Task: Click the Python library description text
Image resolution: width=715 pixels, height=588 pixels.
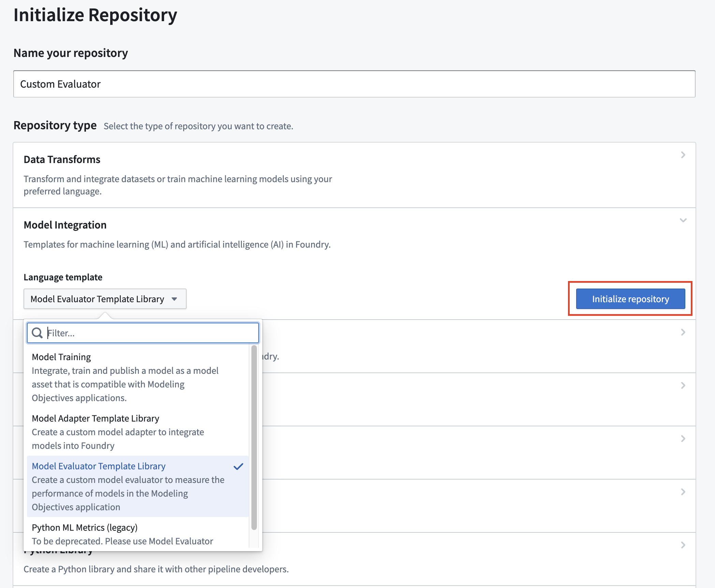Action: (156, 569)
